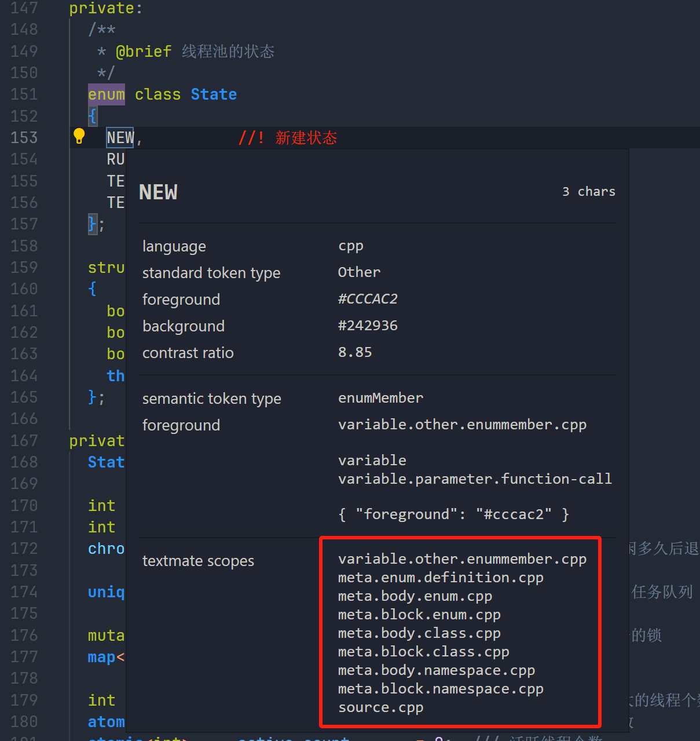This screenshot has height=741, width=700.
Task: Click the closing brace on line 165
Action: coord(93,397)
